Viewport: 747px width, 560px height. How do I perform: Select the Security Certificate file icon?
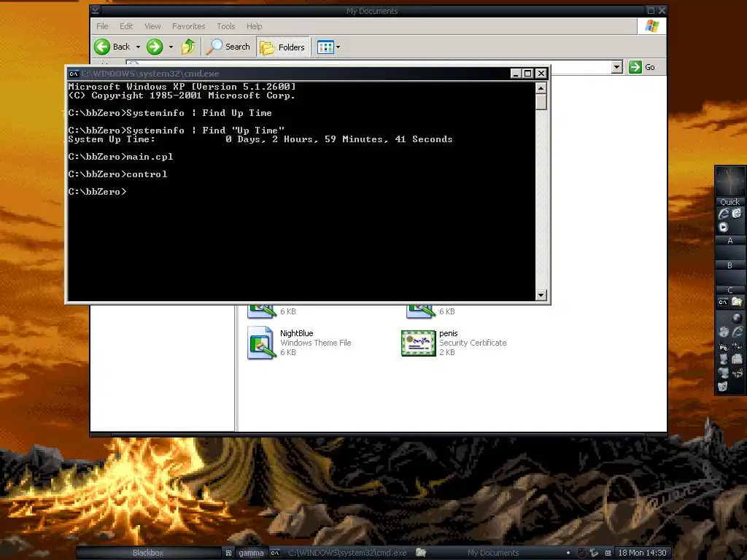[x=418, y=343]
